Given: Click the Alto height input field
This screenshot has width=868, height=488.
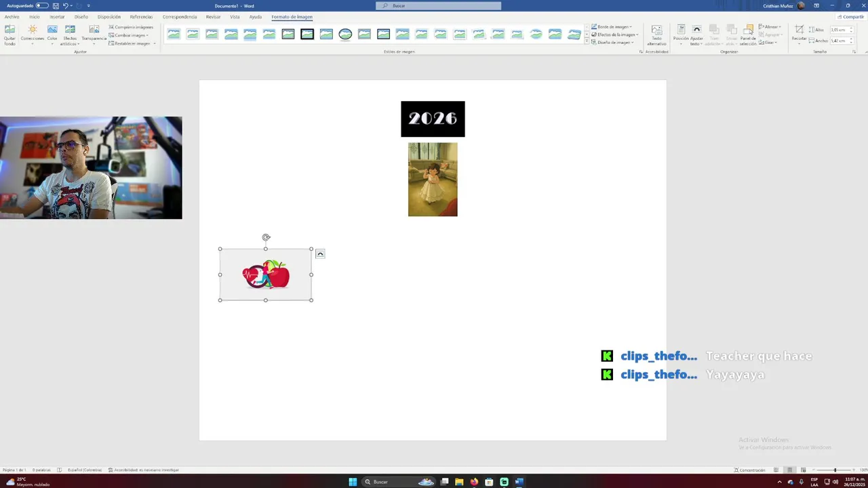Looking at the screenshot, I should pos(841,30).
